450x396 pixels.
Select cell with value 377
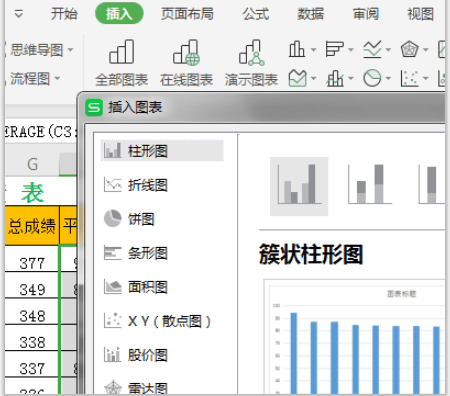tap(32, 259)
